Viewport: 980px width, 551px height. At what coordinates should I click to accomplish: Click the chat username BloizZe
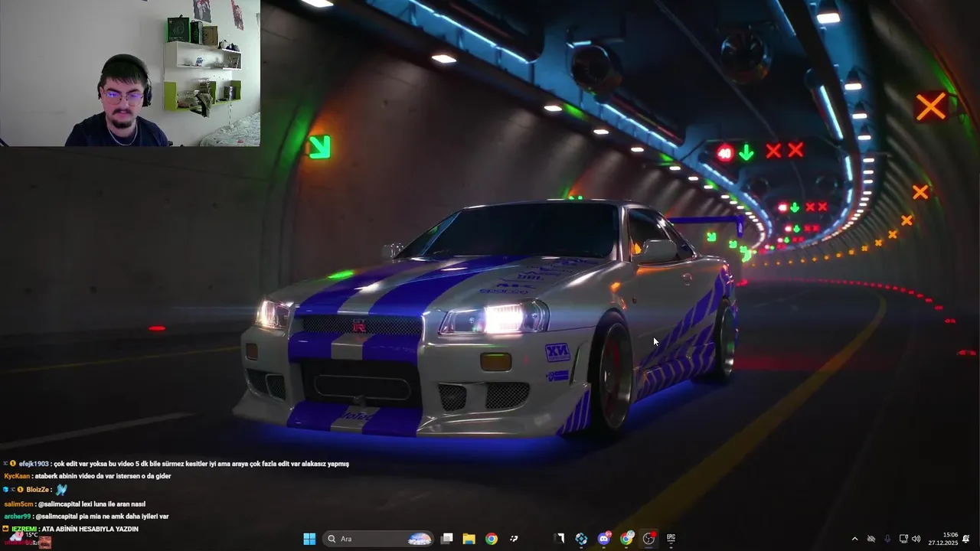[x=38, y=490]
